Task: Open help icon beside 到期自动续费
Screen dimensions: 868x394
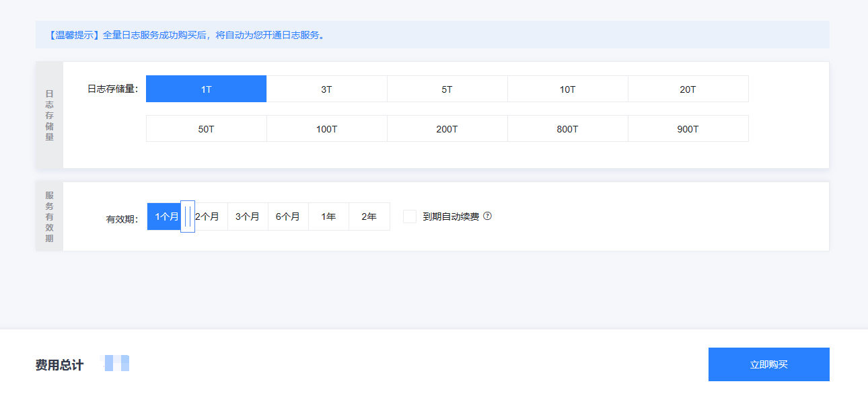Action: pyautogui.click(x=488, y=216)
